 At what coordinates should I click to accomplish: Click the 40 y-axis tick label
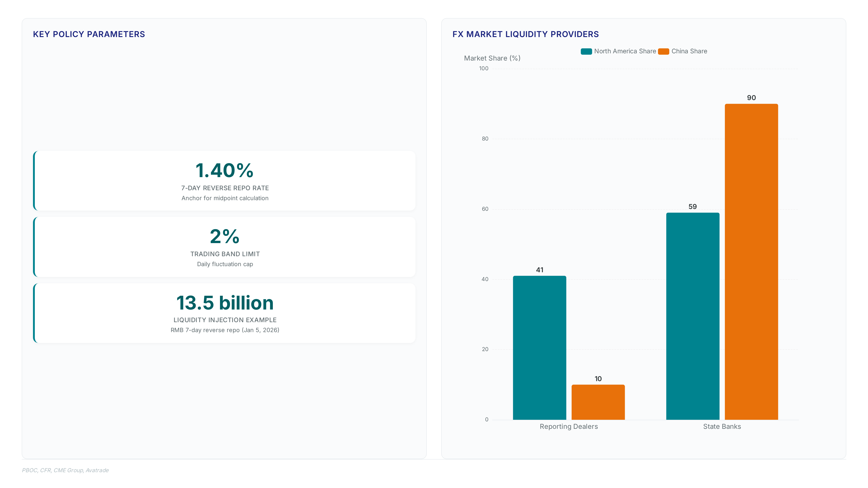point(485,279)
